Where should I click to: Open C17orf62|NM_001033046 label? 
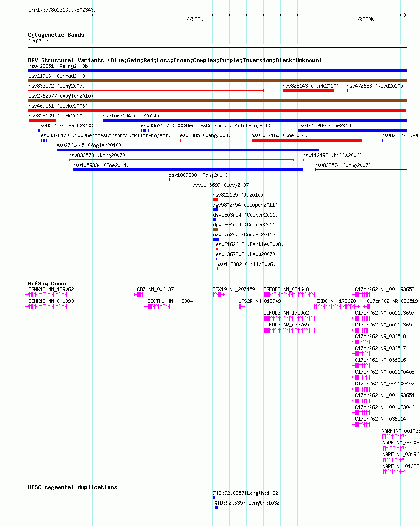pos(385,407)
